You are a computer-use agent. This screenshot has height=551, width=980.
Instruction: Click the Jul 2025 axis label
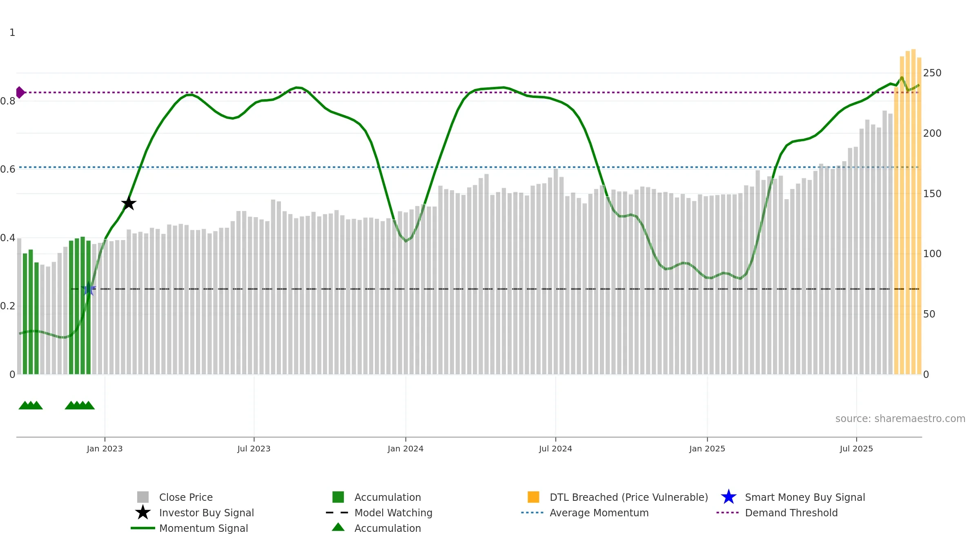coord(856,449)
